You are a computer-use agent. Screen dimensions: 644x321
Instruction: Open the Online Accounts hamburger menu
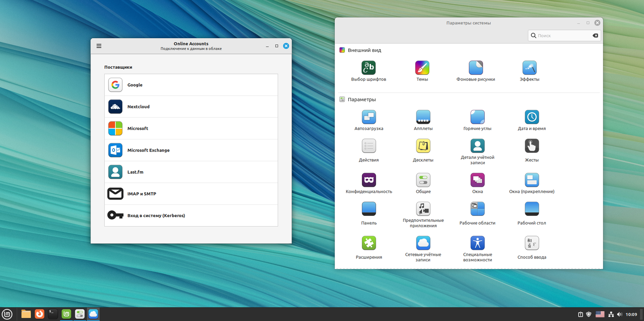[99, 46]
